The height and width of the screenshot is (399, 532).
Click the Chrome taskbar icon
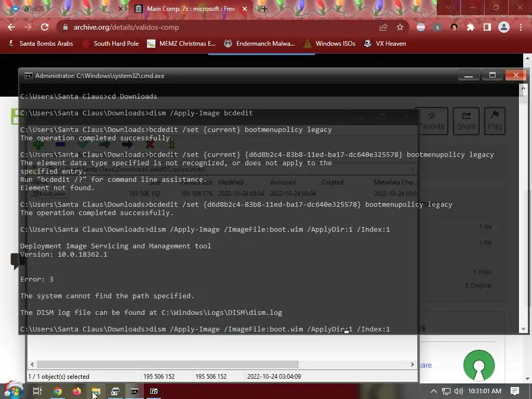pyautogui.click(x=58, y=391)
